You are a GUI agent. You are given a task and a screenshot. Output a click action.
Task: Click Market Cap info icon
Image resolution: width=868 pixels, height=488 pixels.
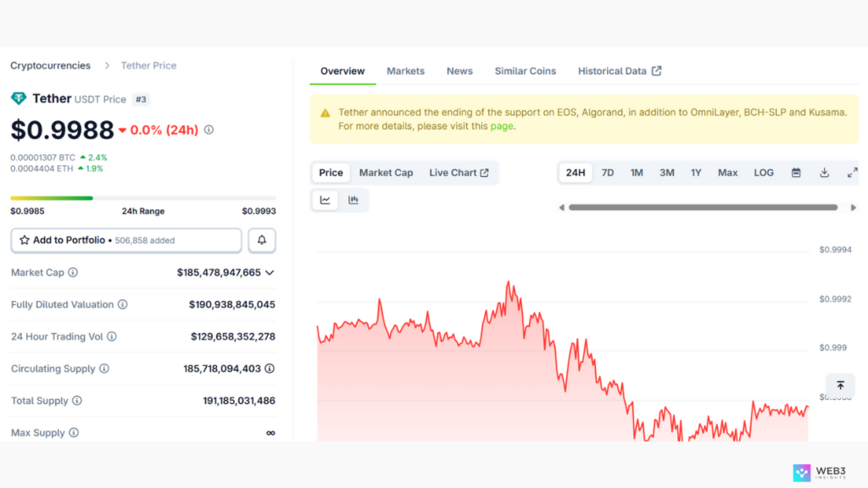pos(73,273)
